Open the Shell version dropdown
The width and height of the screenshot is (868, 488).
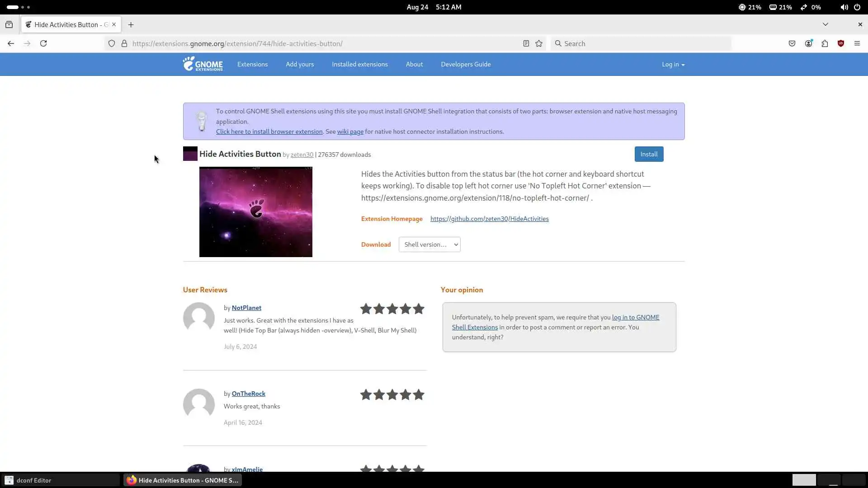[429, 244]
